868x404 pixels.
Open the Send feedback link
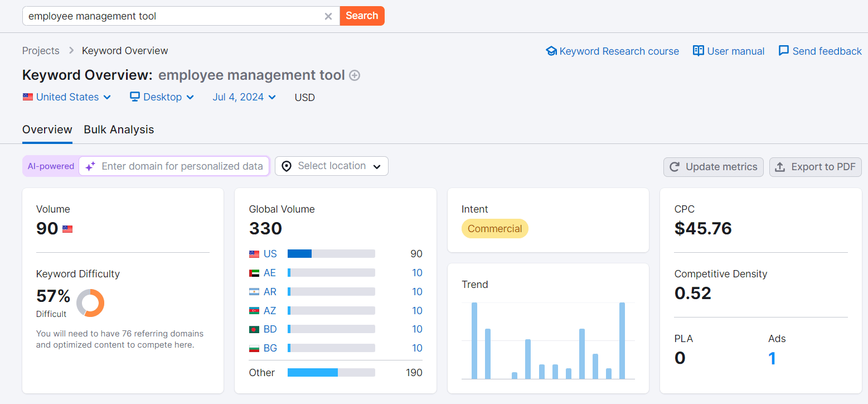[827, 51]
